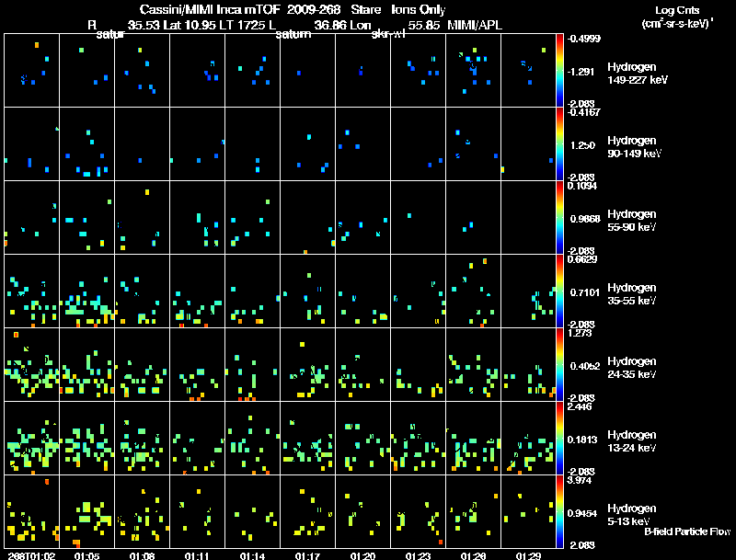The height and width of the screenshot is (560, 736).
Task: Click the '1.273' color scale value
Action: click(x=580, y=333)
